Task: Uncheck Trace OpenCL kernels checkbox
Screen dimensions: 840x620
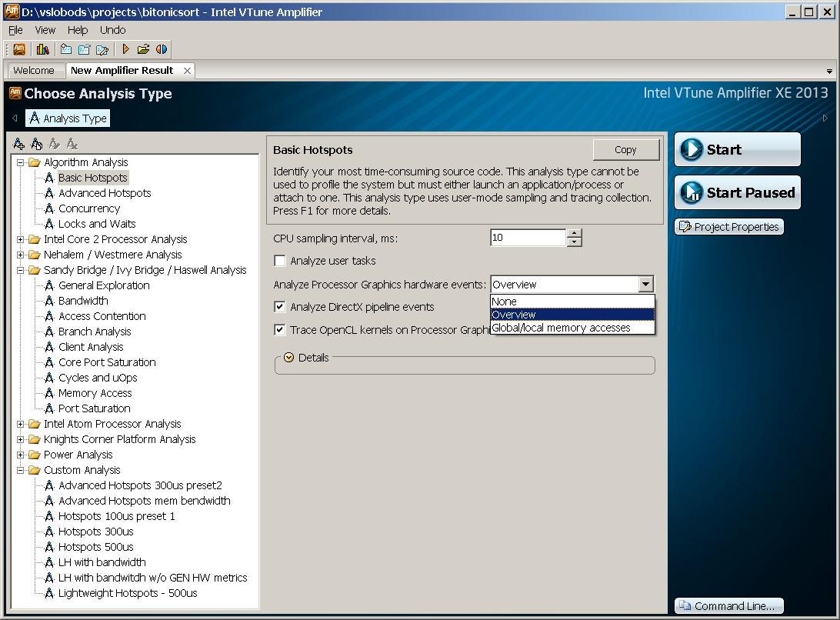Action: (x=280, y=330)
